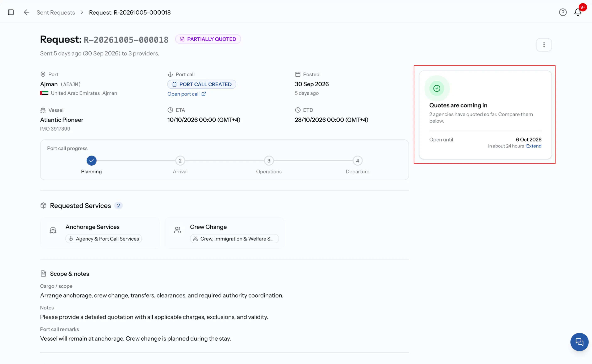Click the ship icon in Anchorage Services card
The image size is (592, 364).
(x=53, y=230)
